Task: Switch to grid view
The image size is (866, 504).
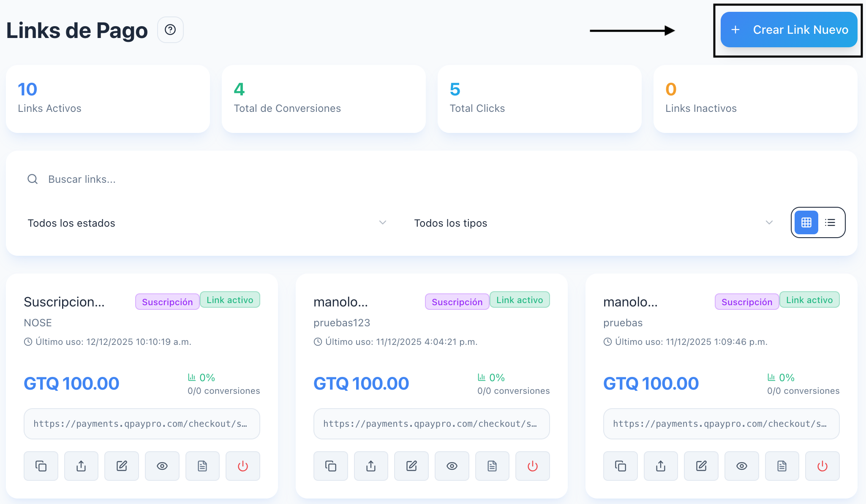Action: point(806,222)
